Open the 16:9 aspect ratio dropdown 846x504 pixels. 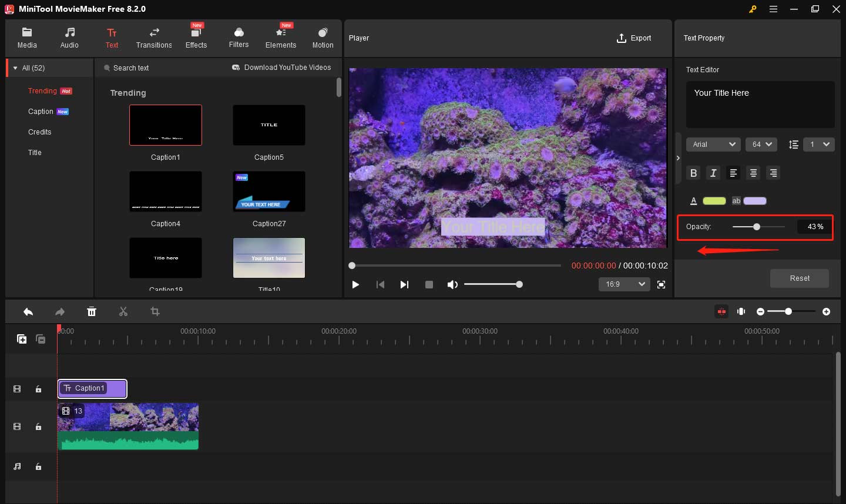pos(624,284)
